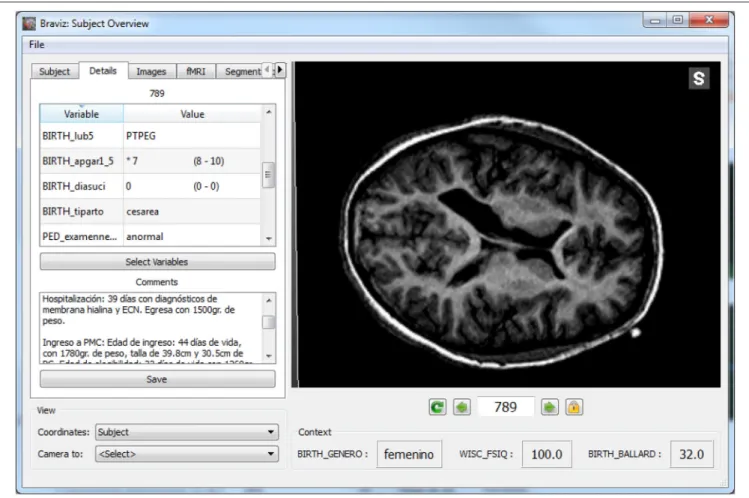Select the PED_examenne... row

150,236
